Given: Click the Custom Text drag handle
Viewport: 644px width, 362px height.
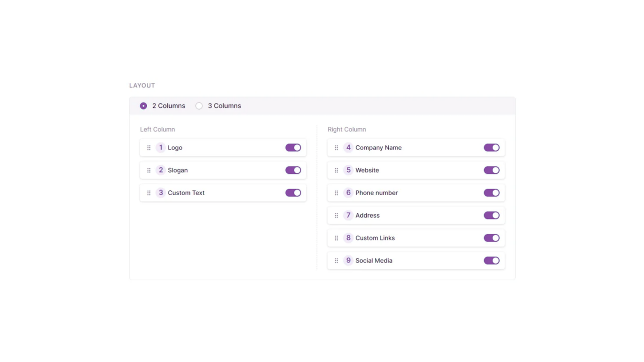Looking at the screenshot, I should (149, 193).
